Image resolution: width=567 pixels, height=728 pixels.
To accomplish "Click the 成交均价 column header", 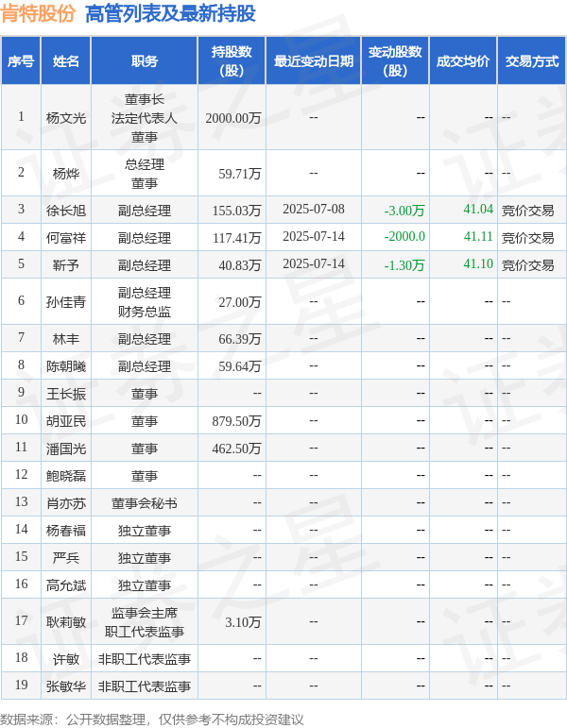I will (463, 61).
